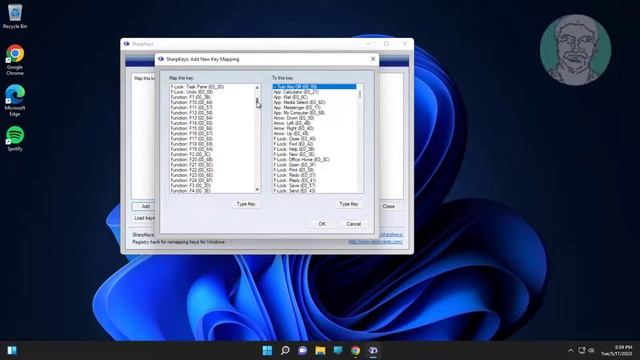This screenshot has width=640, height=360.
Task: Select 'App: Calculator' in To list
Action: pyautogui.click(x=296, y=92)
